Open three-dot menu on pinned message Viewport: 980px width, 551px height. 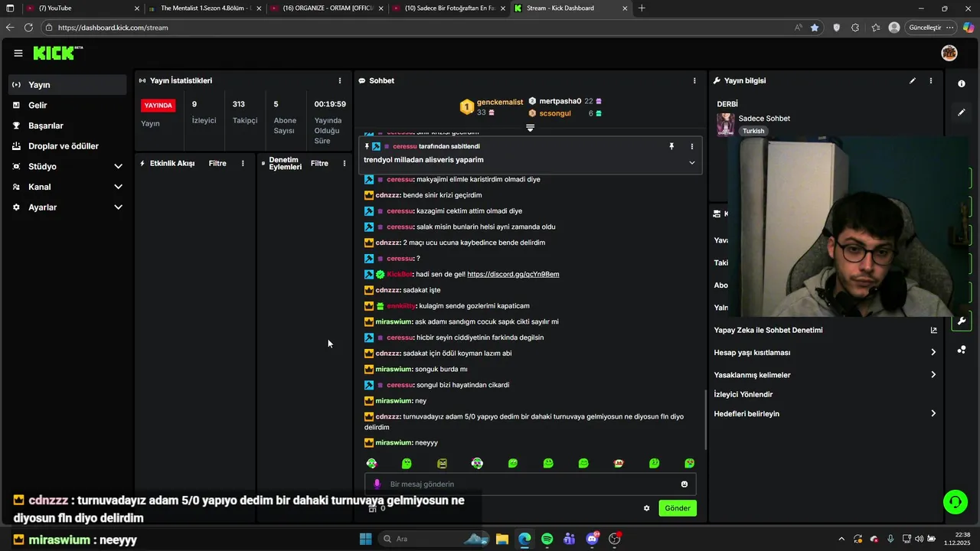pyautogui.click(x=691, y=146)
